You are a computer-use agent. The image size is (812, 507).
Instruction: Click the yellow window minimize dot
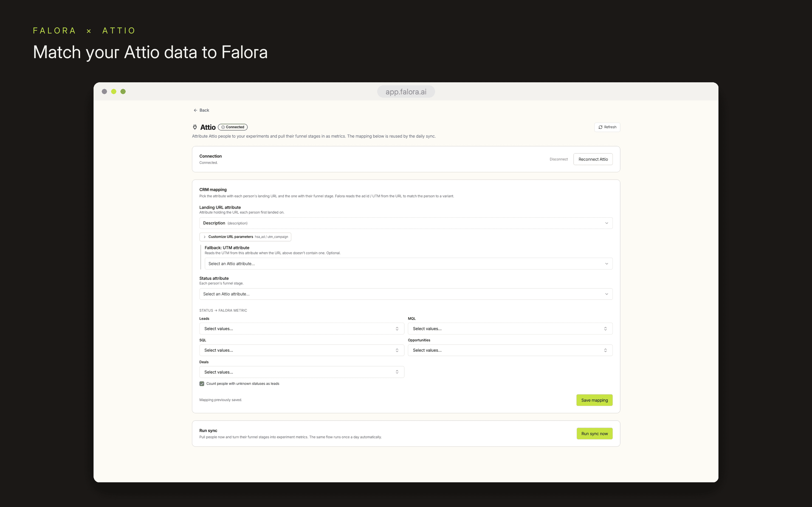[x=114, y=92]
